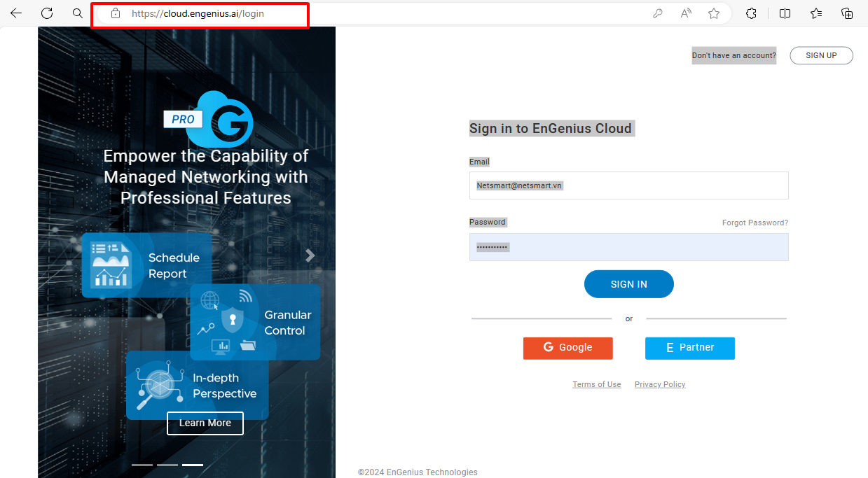Click the SIGN IN button
Image resolution: width=868 pixels, height=478 pixels.
[x=629, y=284]
